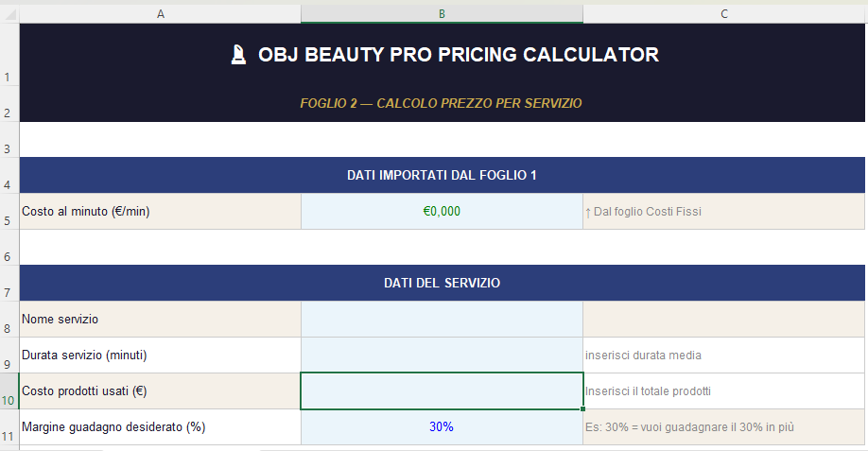Select the 30% margin value cell
Screen dimensions: 868x451
(442, 427)
